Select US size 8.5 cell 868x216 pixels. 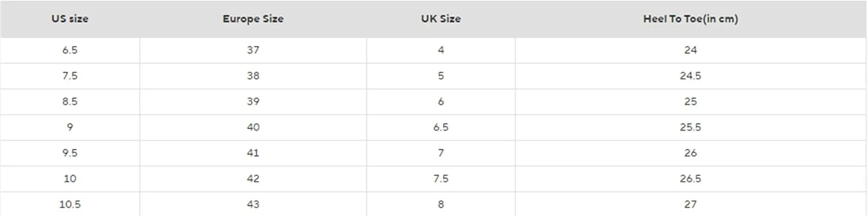(70, 101)
